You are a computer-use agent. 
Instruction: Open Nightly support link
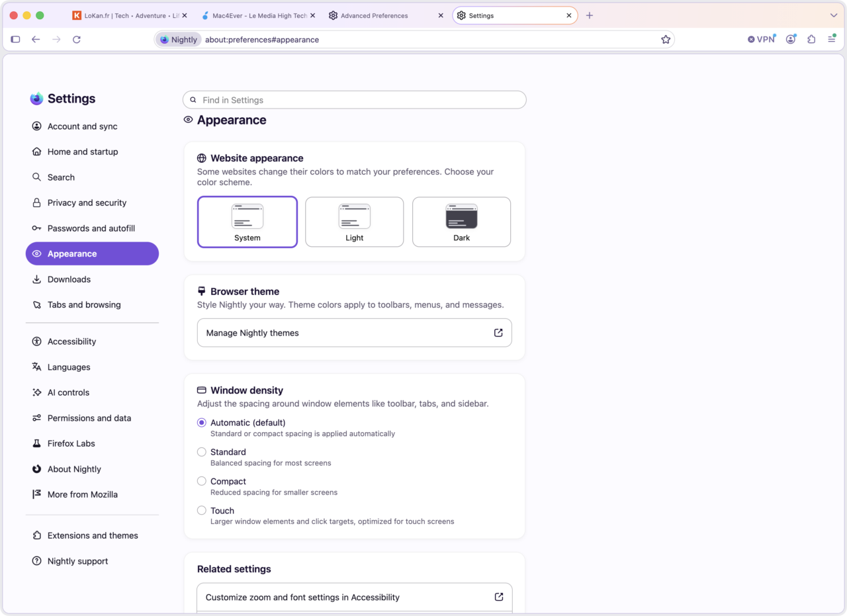pos(92,561)
